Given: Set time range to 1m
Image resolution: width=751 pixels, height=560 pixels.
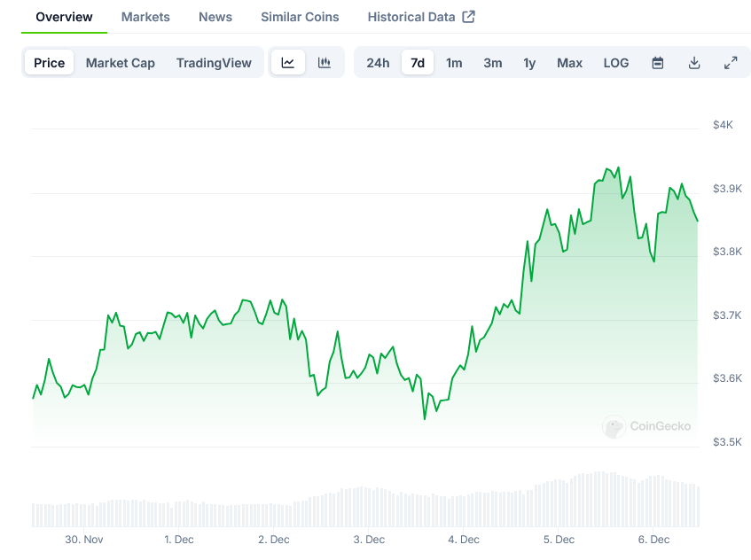Looking at the screenshot, I should [454, 63].
